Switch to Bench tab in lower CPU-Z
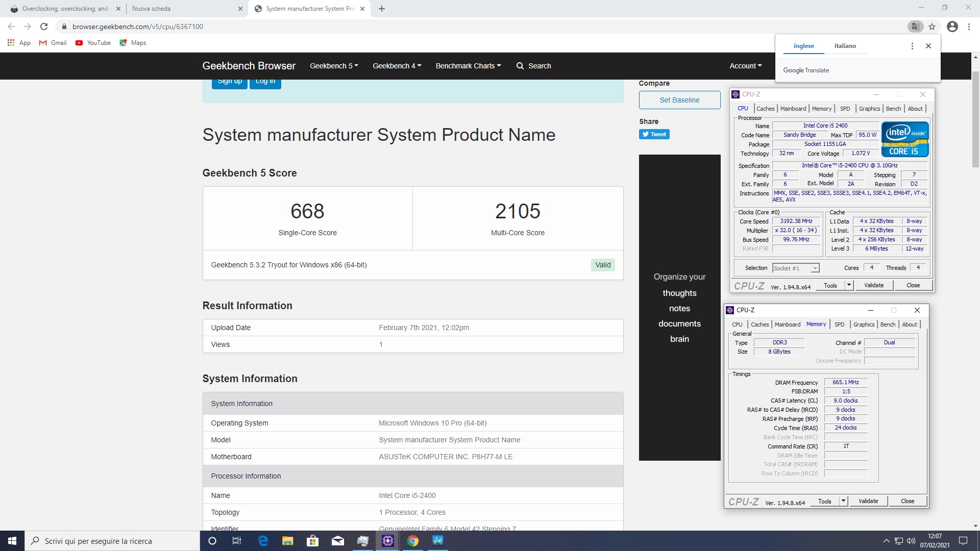Image resolution: width=980 pixels, height=551 pixels. point(888,324)
